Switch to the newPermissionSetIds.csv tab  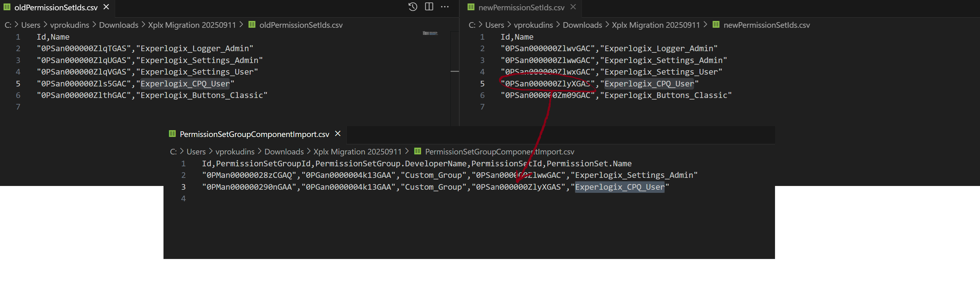click(x=521, y=7)
